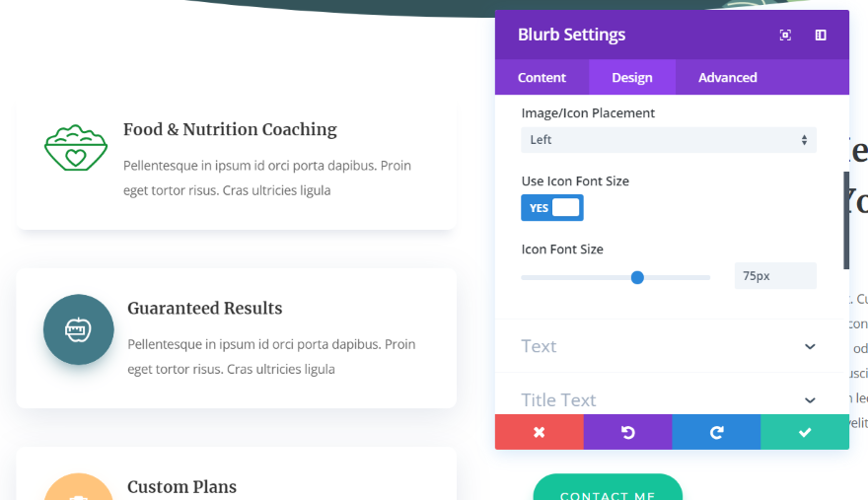The height and width of the screenshot is (500, 868).
Task: Select the Design tab
Action: [632, 78]
